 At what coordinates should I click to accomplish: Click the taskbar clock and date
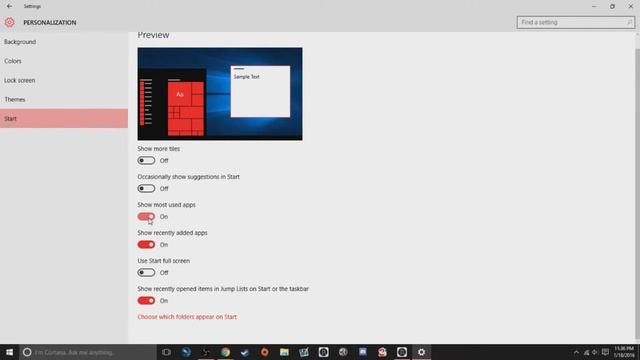624,352
